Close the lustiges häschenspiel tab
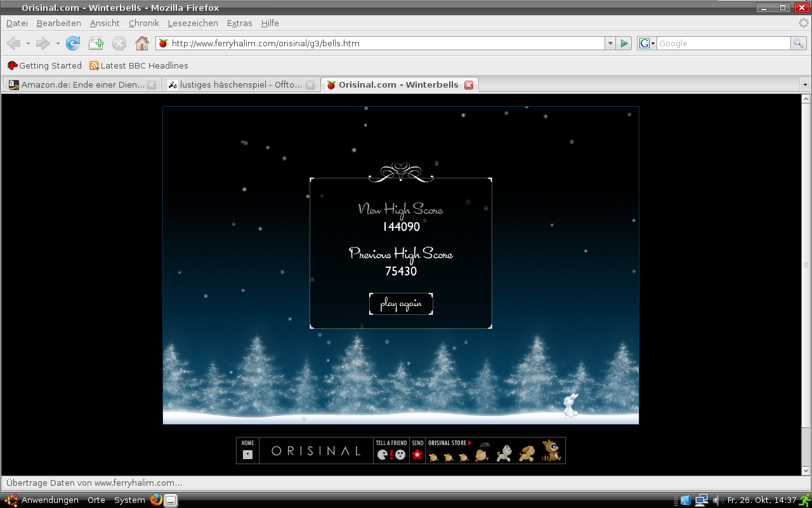812x508 pixels. [x=310, y=85]
